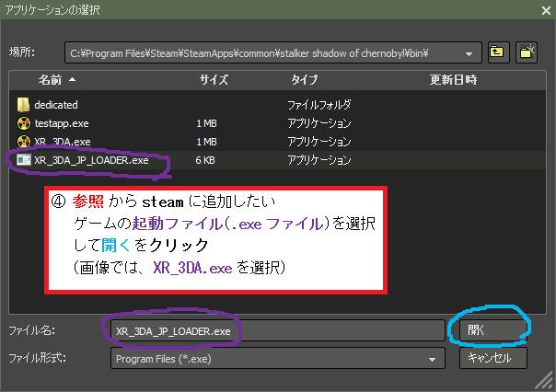The height and width of the screenshot is (392, 556).
Task: Select XR_3DA_JP_LOADER.exe in file list
Action: coord(91,160)
